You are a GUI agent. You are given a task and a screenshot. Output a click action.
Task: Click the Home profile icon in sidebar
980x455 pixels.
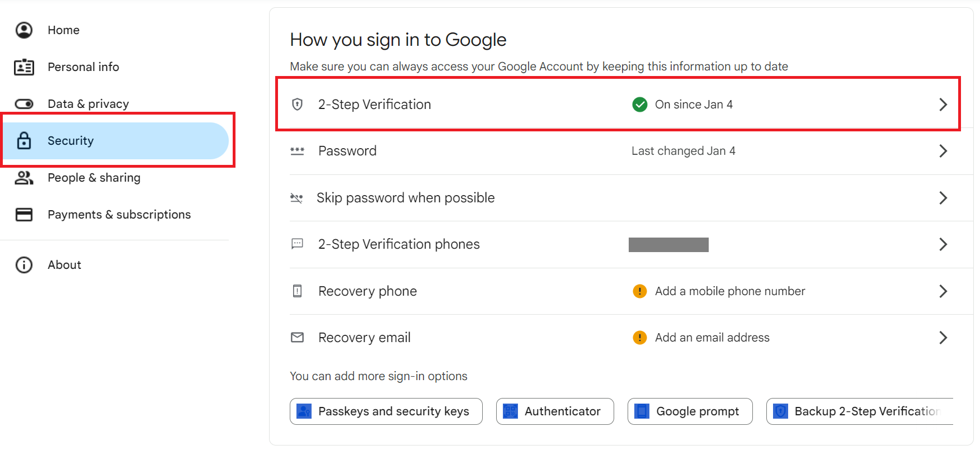coord(24,30)
